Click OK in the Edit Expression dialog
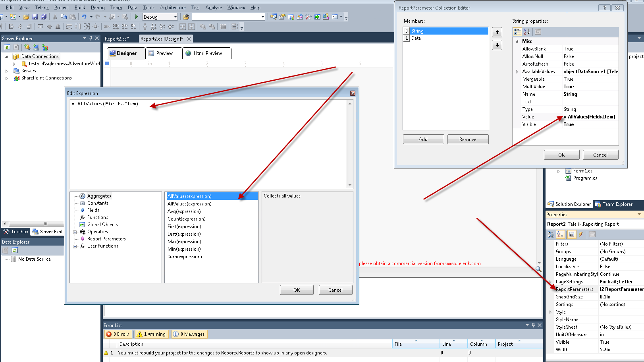 297,290
